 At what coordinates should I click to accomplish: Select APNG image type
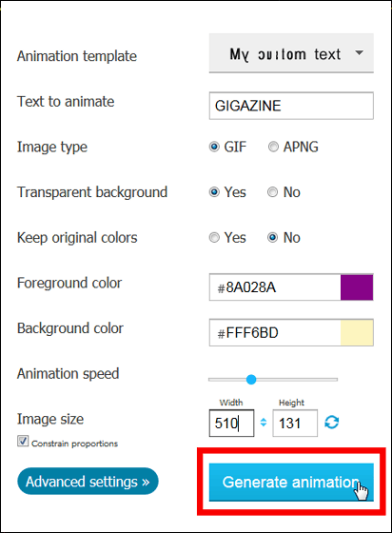pos(273,147)
